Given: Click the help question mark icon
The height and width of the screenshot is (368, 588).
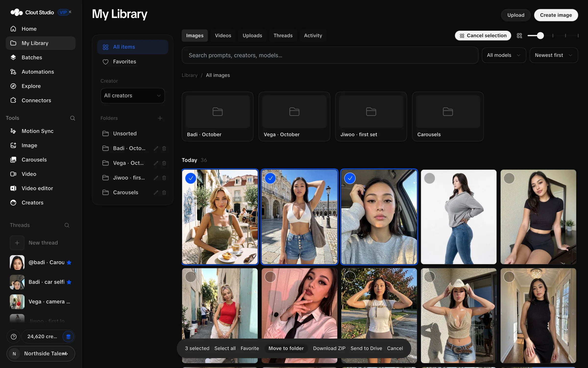Looking at the screenshot, I should pyautogui.click(x=14, y=337).
